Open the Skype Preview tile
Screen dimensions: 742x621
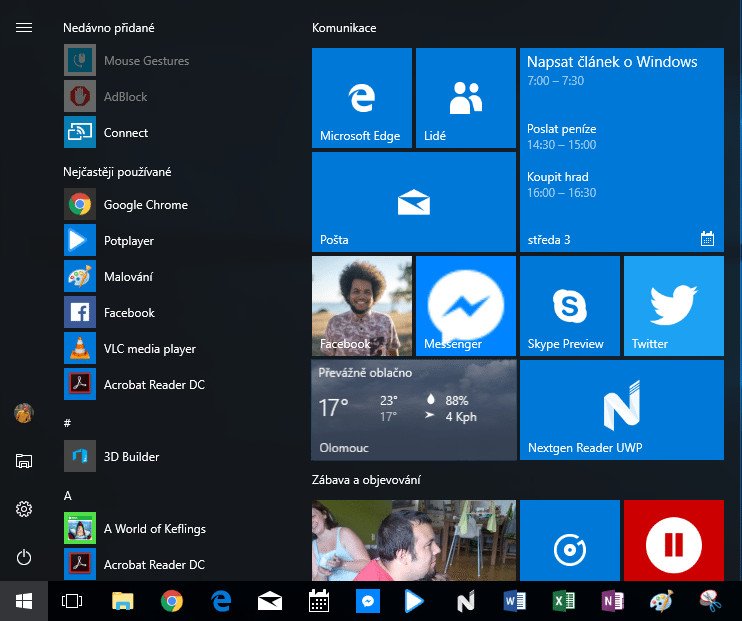click(570, 306)
